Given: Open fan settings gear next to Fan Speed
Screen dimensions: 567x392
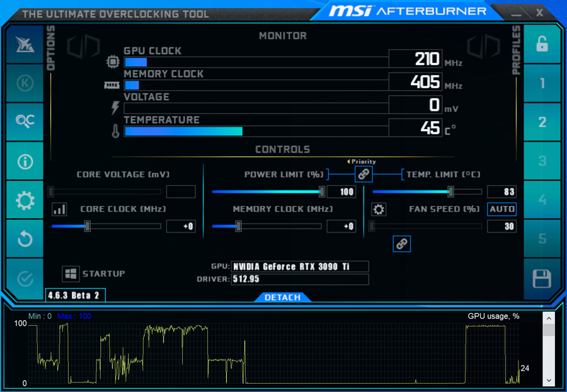Looking at the screenshot, I should 379,209.
